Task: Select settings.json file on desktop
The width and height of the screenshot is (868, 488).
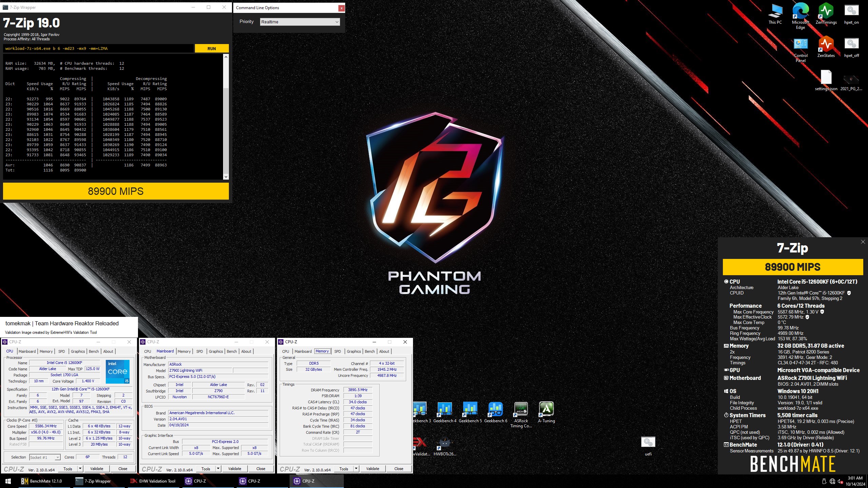Action: [826, 80]
